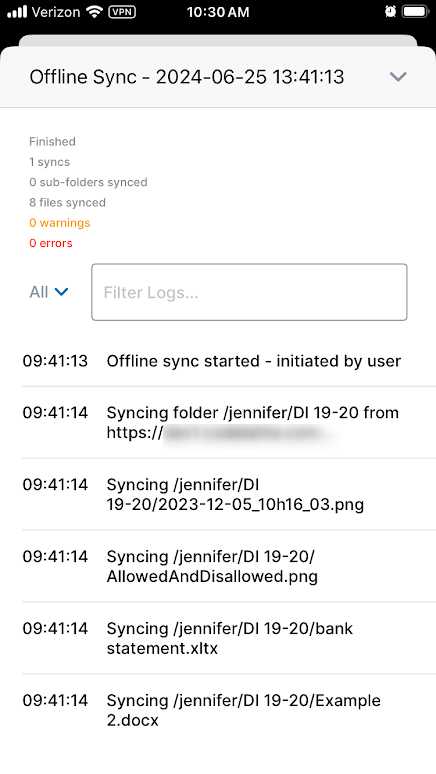
Task: Tap the 0 sub-folders synced line
Action: pyautogui.click(x=88, y=182)
